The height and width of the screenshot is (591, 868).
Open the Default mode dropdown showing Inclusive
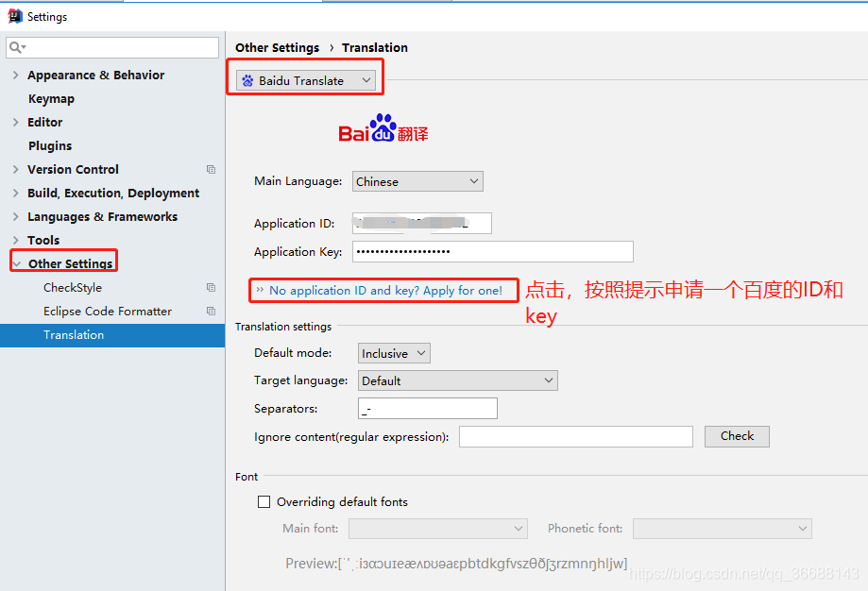(x=394, y=353)
